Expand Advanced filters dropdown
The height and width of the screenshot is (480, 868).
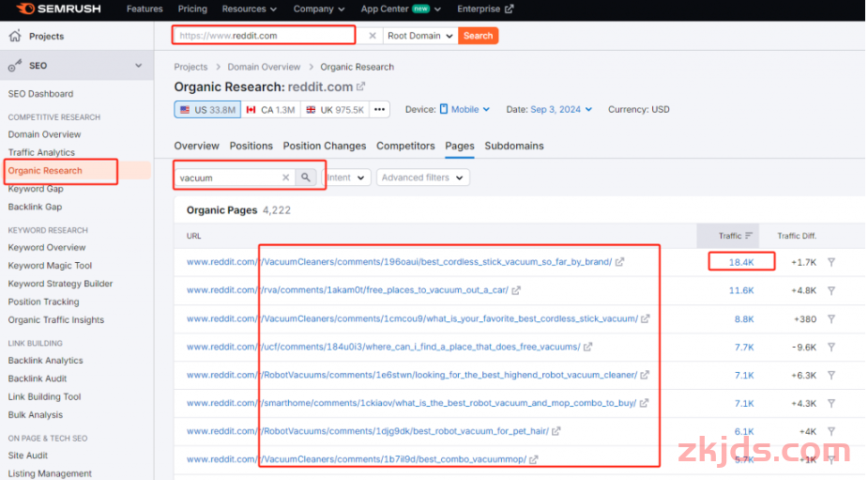click(423, 178)
